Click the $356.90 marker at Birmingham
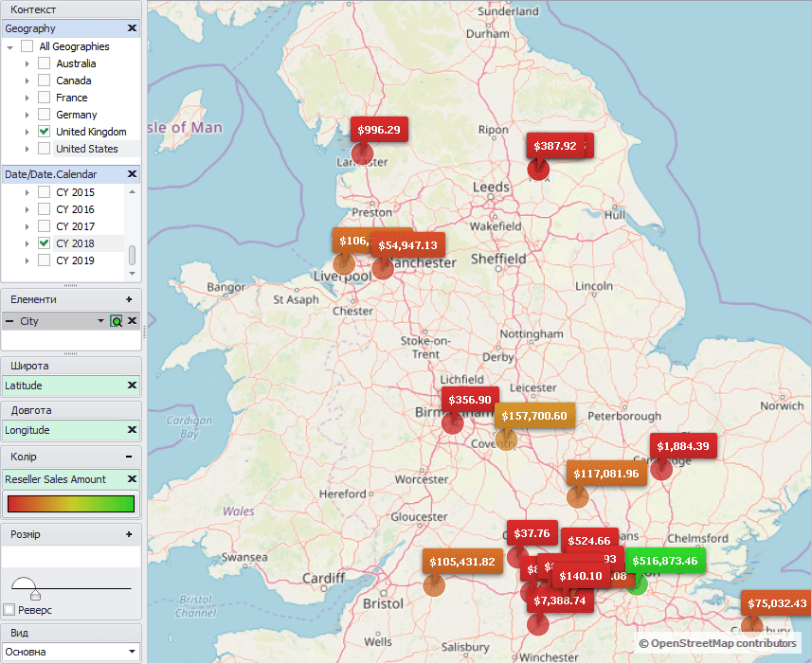Screen dimensions: 812x664 point(470,400)
